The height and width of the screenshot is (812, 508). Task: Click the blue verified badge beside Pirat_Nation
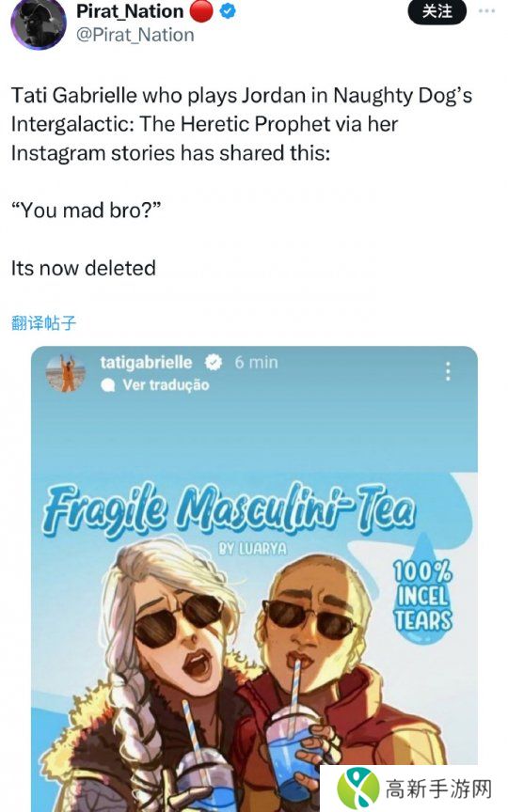tap(228, 12)
